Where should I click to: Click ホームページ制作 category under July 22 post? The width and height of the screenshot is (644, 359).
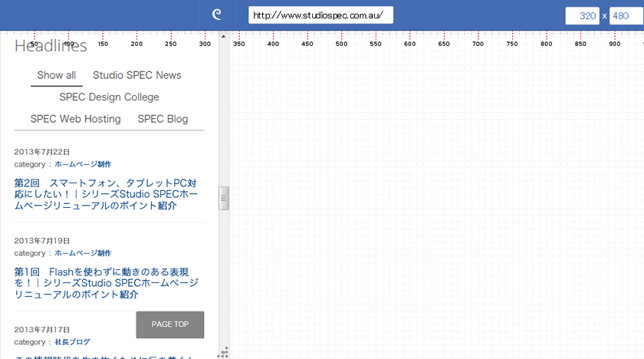(x=83, y=164)
